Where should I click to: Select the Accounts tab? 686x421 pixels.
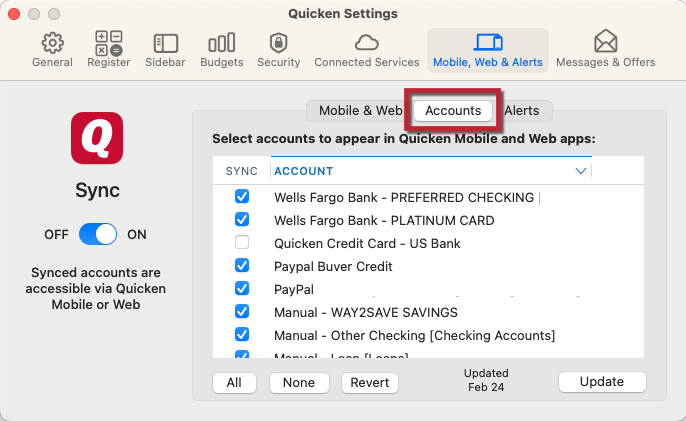point(453,111)
